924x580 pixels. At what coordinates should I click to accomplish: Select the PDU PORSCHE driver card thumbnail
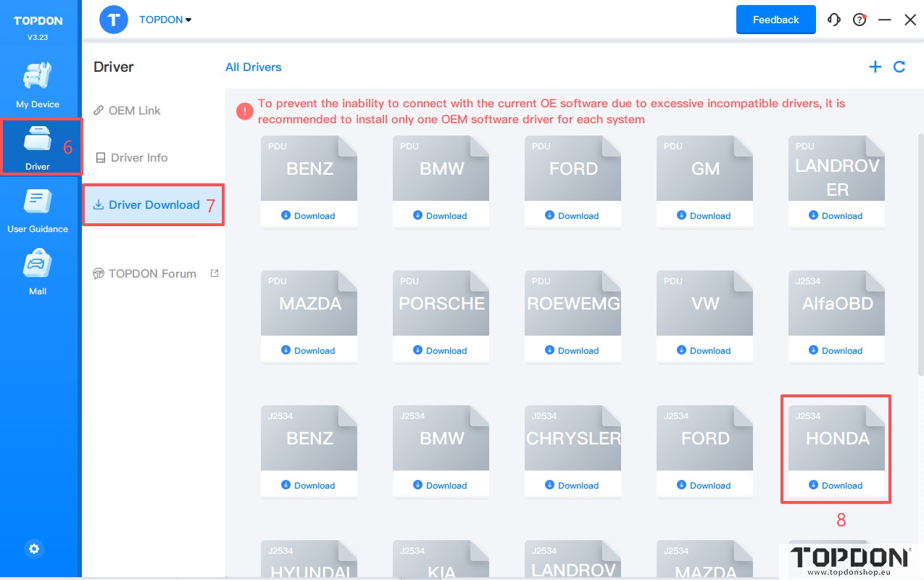441,303
